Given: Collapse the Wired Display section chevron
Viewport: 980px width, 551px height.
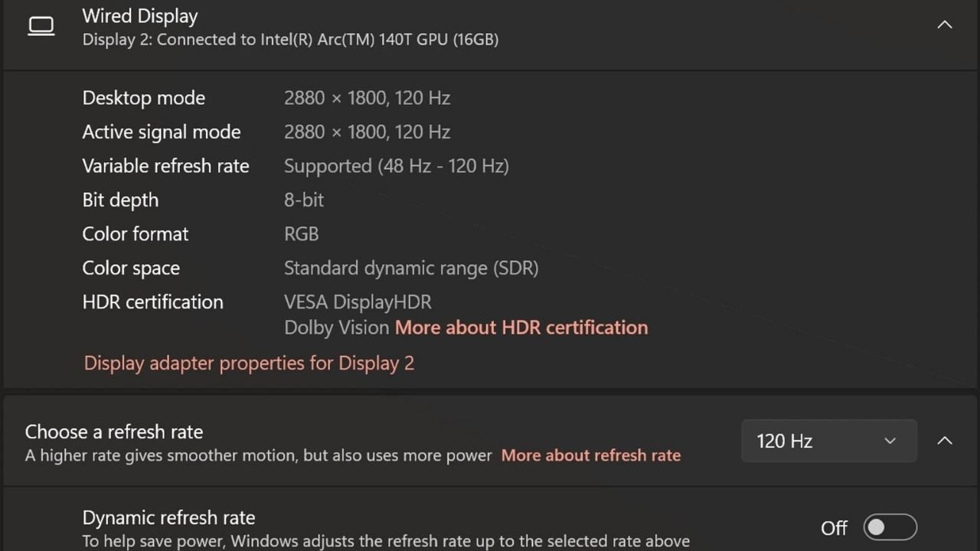Looking at the screenshot, I should click(945, 24).
